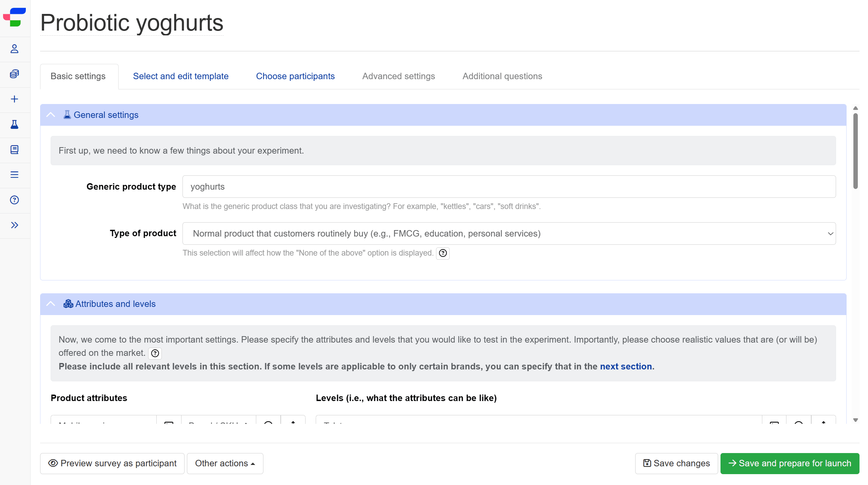Viewport: 868px width, 485px height.
Task: Click Preview survey as participant button
Action: tap(112, 464)
